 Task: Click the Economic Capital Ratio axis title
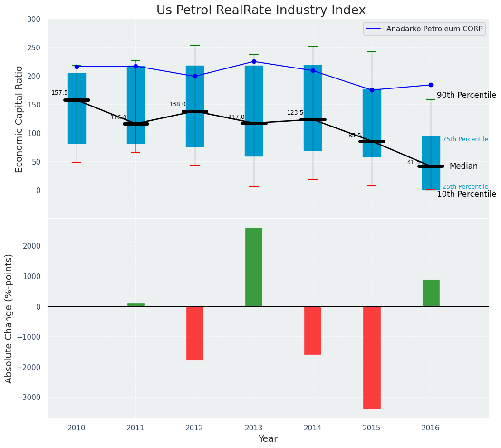[x=19, y=119]
